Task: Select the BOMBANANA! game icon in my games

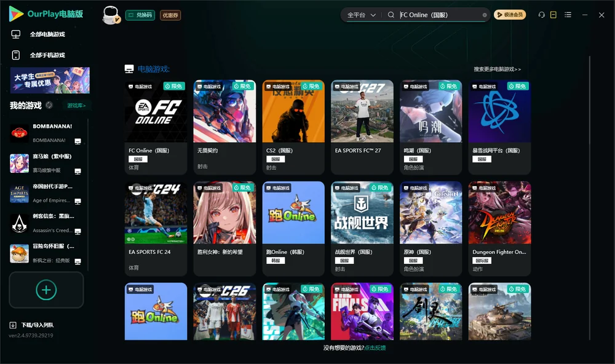Action: point(19,133)
